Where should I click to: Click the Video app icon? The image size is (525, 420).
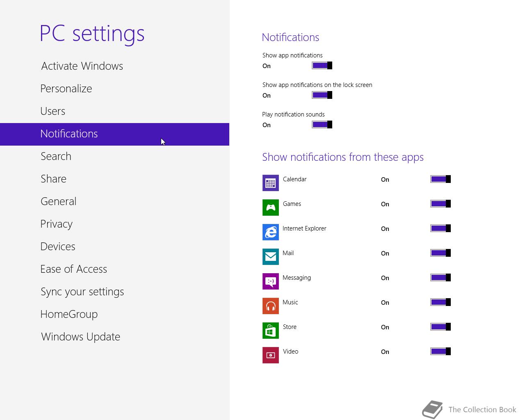271,355
